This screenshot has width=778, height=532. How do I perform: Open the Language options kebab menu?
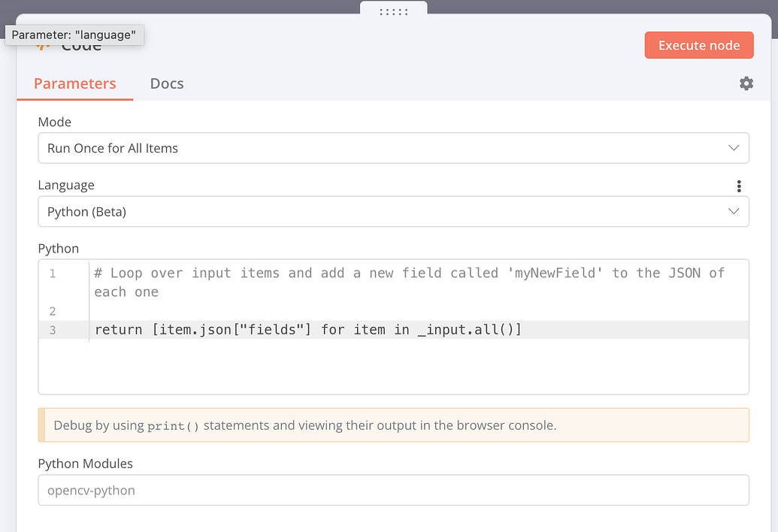[x=738, y=186]
